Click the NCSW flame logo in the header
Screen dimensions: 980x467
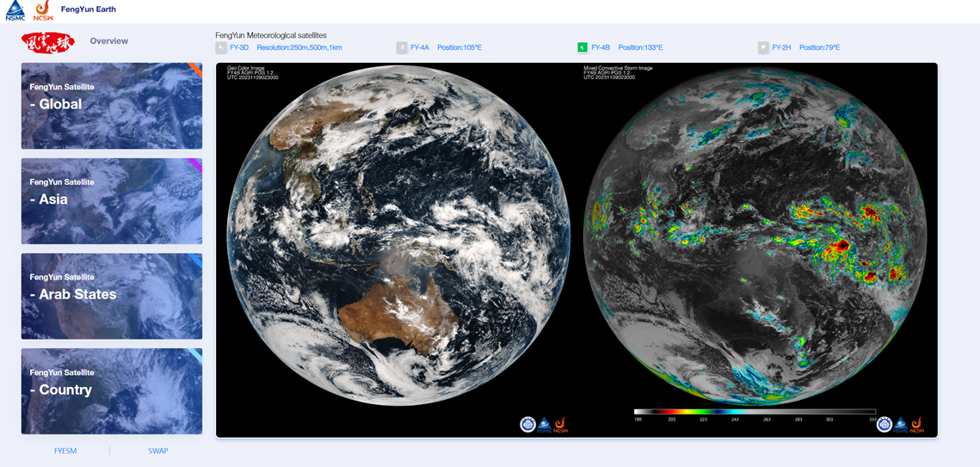[x=41, y=10]
